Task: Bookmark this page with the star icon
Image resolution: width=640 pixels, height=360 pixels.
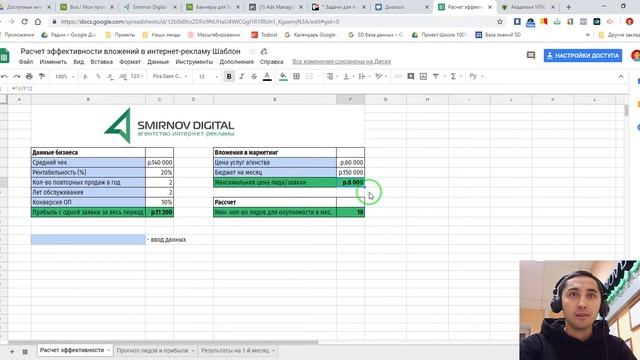Action: point(500,22)
